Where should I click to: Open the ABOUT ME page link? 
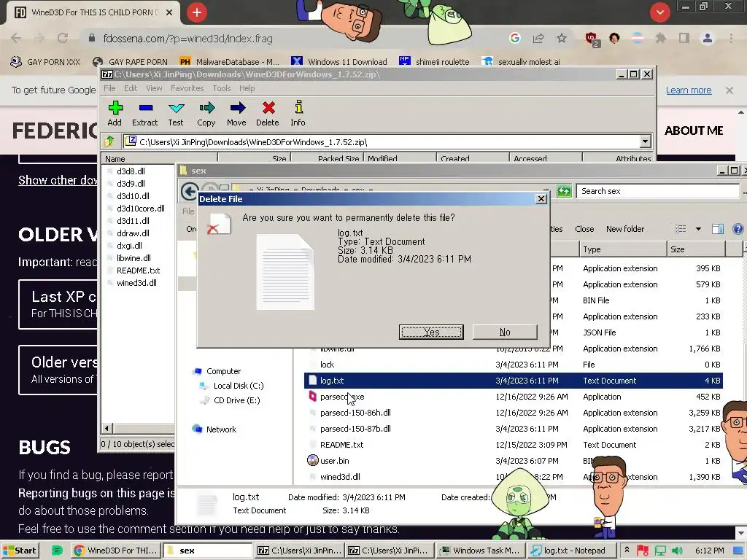coord(694,131)
